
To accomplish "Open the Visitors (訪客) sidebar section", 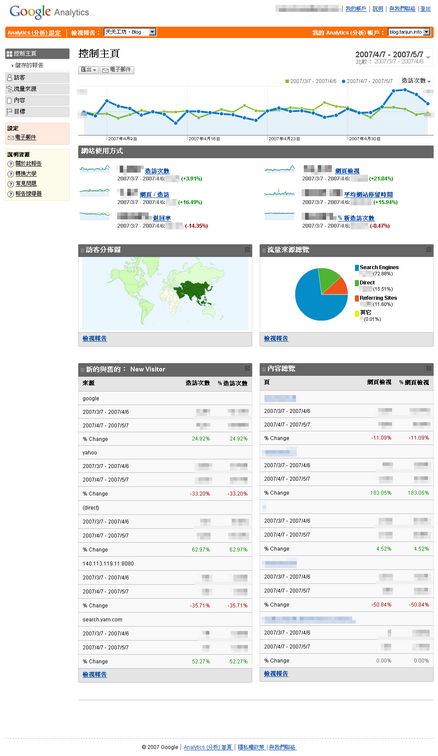I will 37,77.
